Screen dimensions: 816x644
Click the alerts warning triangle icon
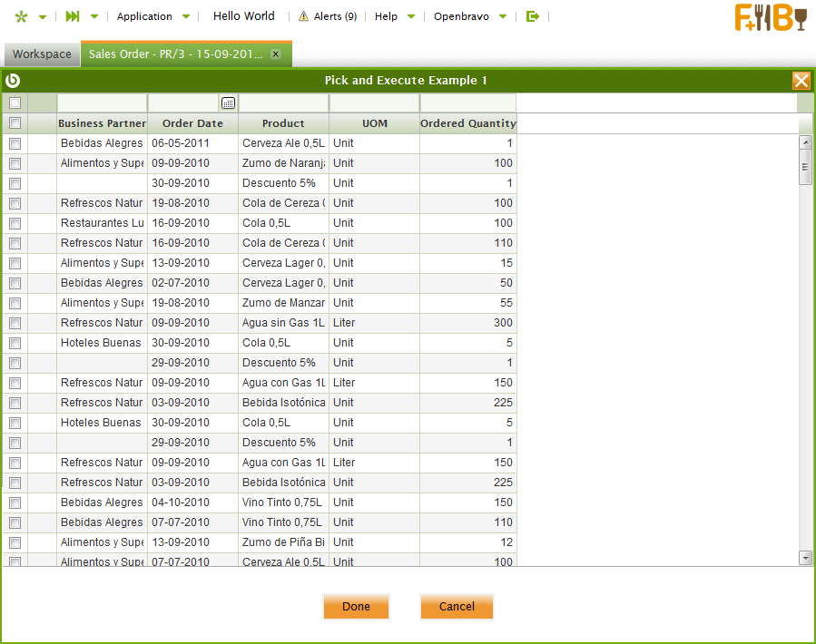tap(303, 16)
